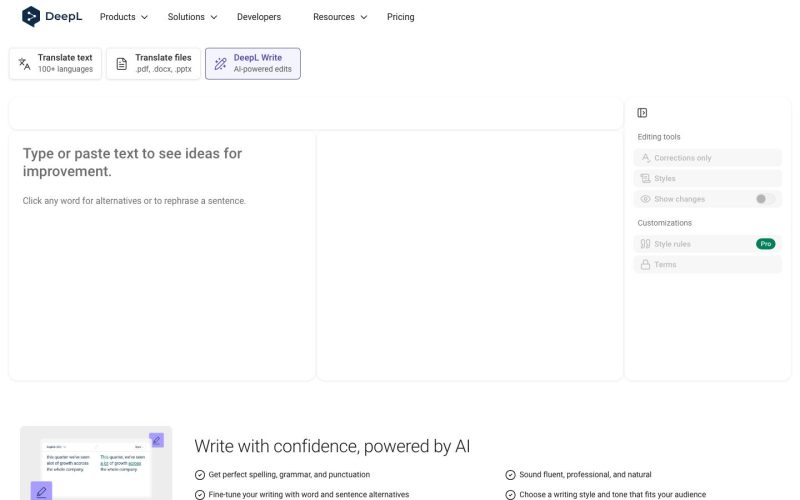Click the Show changes eye icon
This screenshot has height=500, width=800.
click(645, 199)
